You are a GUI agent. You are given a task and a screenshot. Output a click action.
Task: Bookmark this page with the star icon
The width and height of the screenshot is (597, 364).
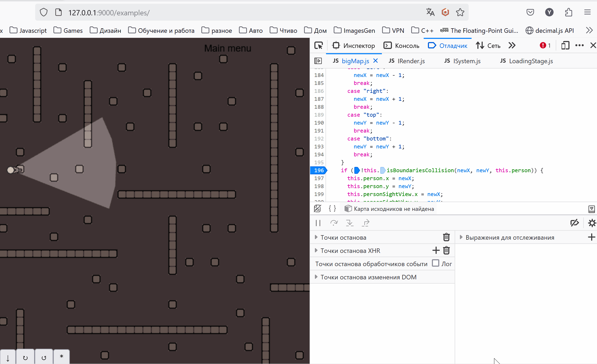click(460, 12)
